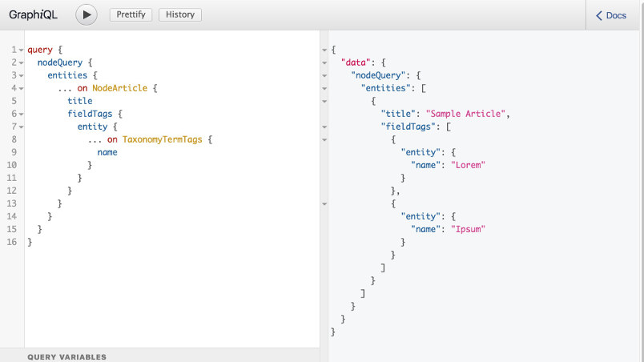Click the Prettify button
The width and height of the screenshot is (644, 362).
131,14
